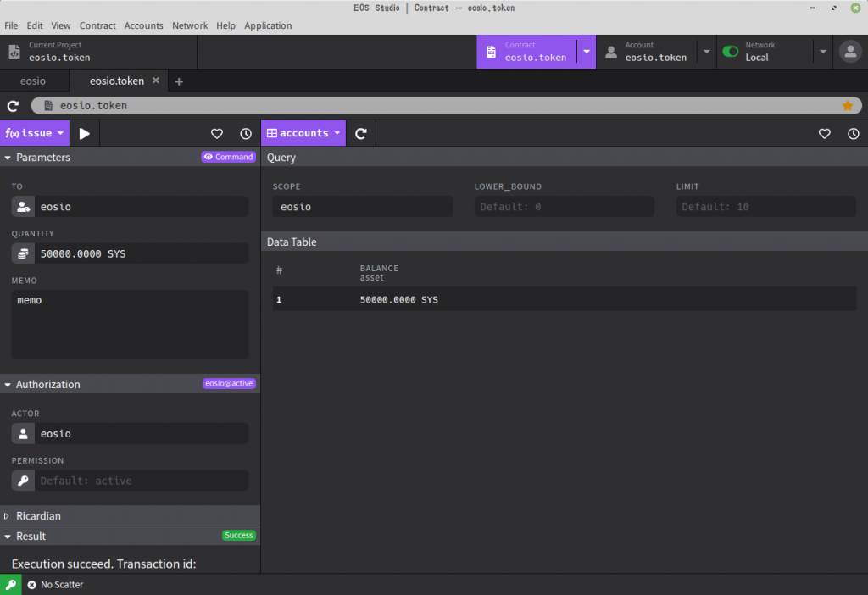Click the person icon in the ACTOR field

tap(23, 433)
